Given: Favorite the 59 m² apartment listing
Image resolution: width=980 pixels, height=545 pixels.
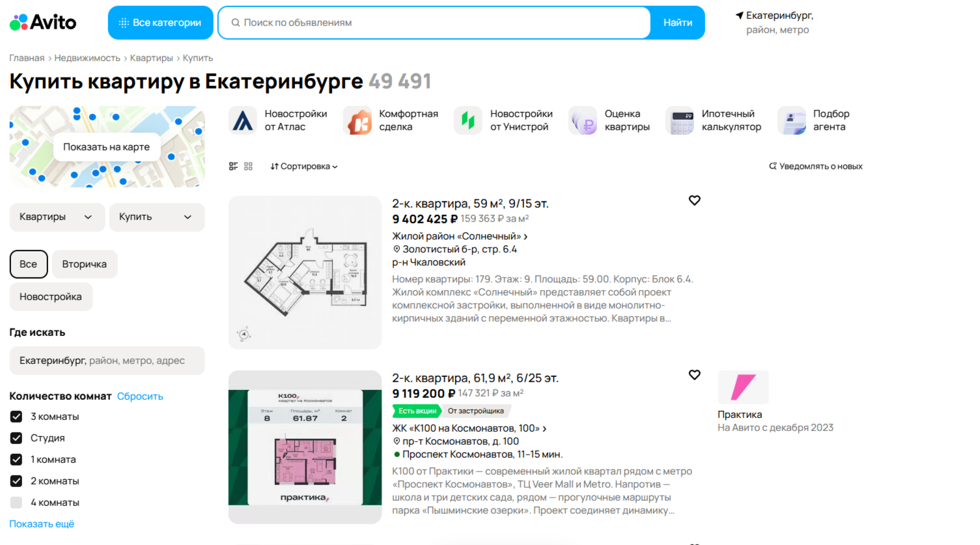Looking at the screenshot, I should coord(695,201).
